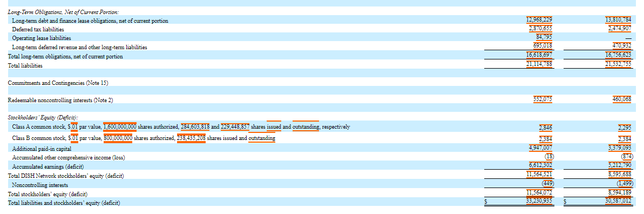Click the 2,870,655 deferred tax value

[540, 29]
